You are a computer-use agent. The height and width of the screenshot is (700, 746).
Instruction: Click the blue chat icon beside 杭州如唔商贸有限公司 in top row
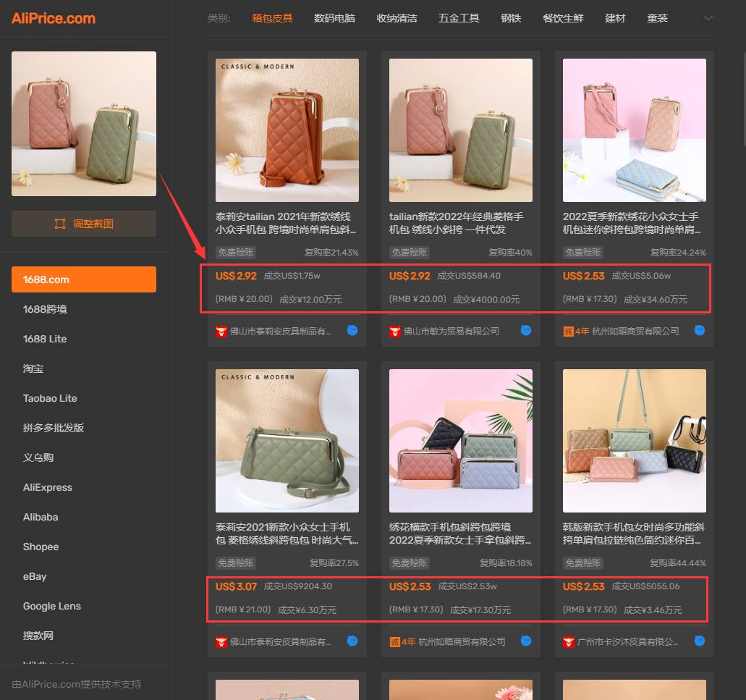tap(700, 330)
